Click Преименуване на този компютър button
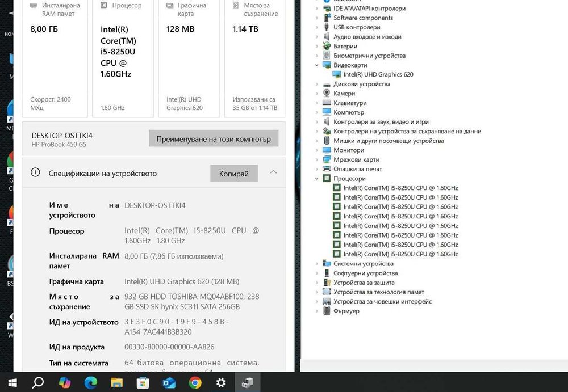Viewport: 568px width, 392px height. pyautogui.click(x=214, y=138)
